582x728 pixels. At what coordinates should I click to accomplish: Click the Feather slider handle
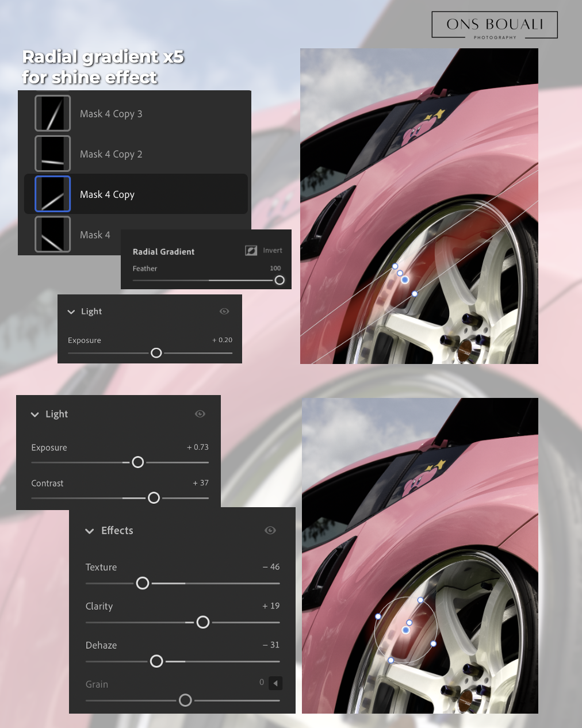279,280
